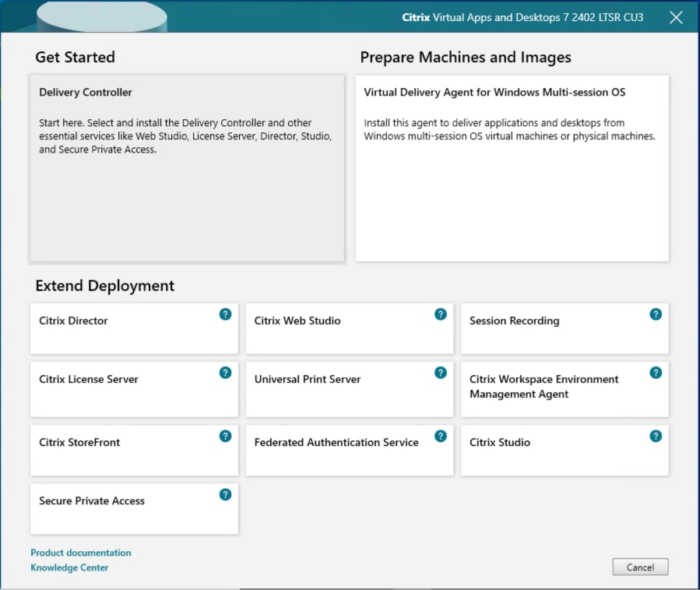Install Citrix Workspace Environment Management Agent
Image resolution: width=700 pixels, height=590 pixels.
tap(565, 390)
